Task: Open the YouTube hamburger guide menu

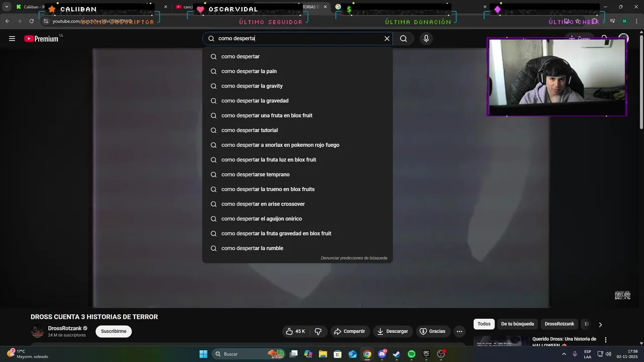Action: coord(12,39)
